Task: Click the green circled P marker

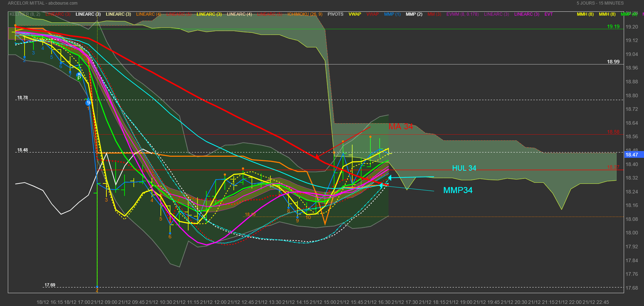Action: coord(79,77)
